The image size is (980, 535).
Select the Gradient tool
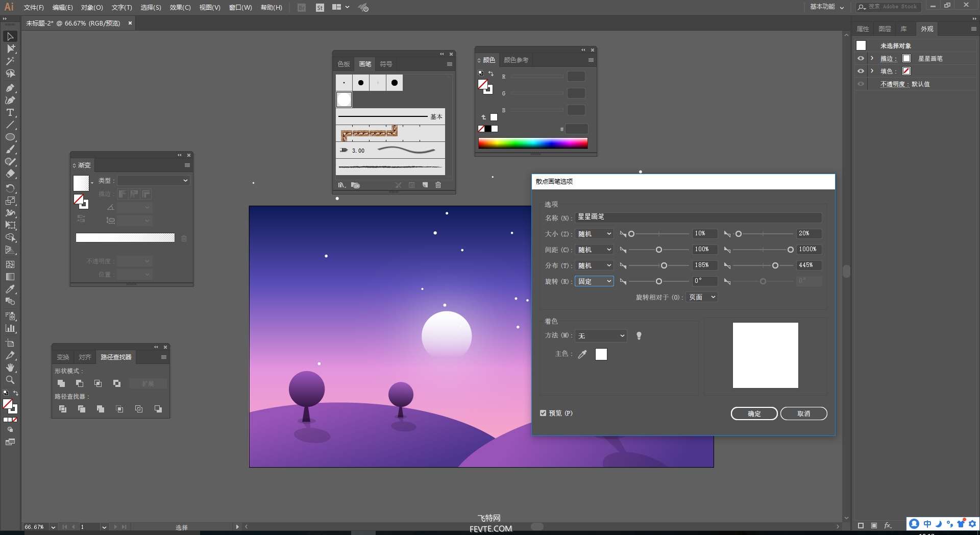10,277
